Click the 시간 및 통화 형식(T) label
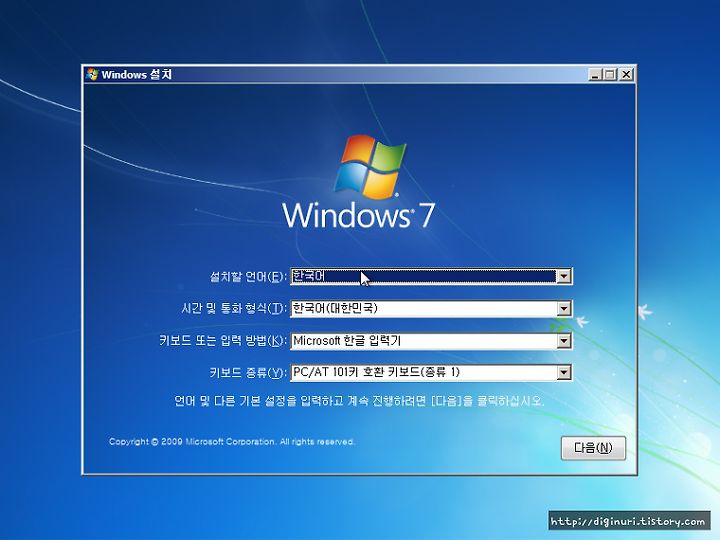The height and width of the screenshot is (540, 720). (x=234, y=308)
